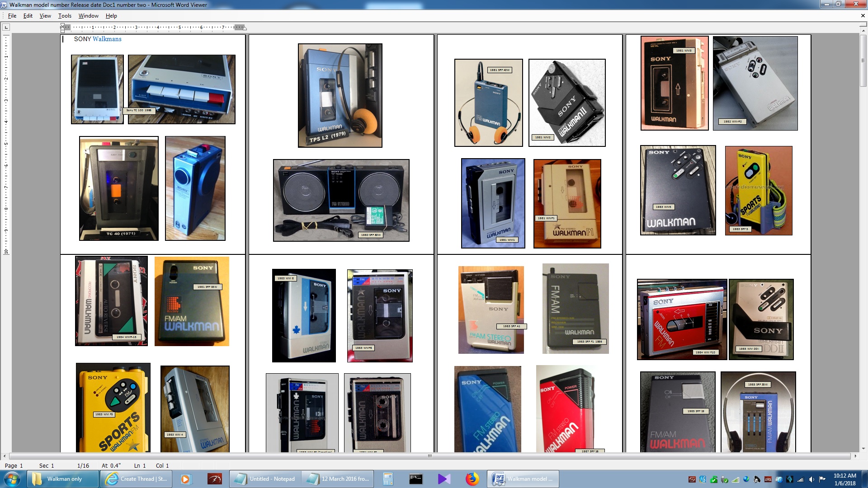The image size is (868, 488).
Task: Click the volume speaker tray icon
Action: [x=811, y=479]
